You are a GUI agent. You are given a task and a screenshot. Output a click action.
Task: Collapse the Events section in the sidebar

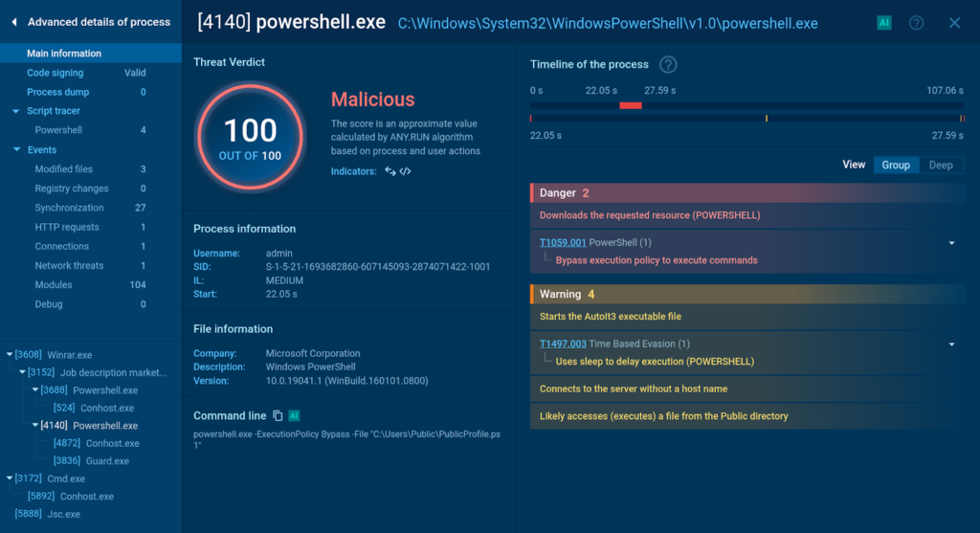17,150
